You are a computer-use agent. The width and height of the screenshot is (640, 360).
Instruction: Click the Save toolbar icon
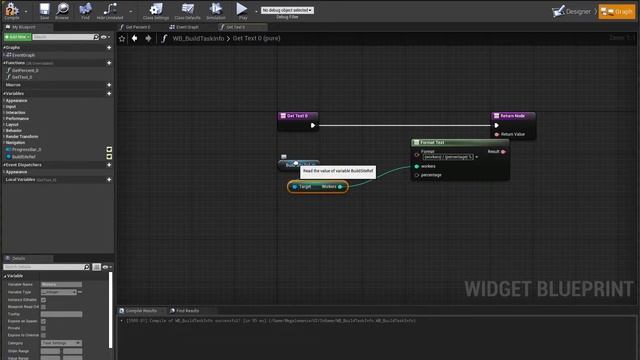click(x=44, y=11)
